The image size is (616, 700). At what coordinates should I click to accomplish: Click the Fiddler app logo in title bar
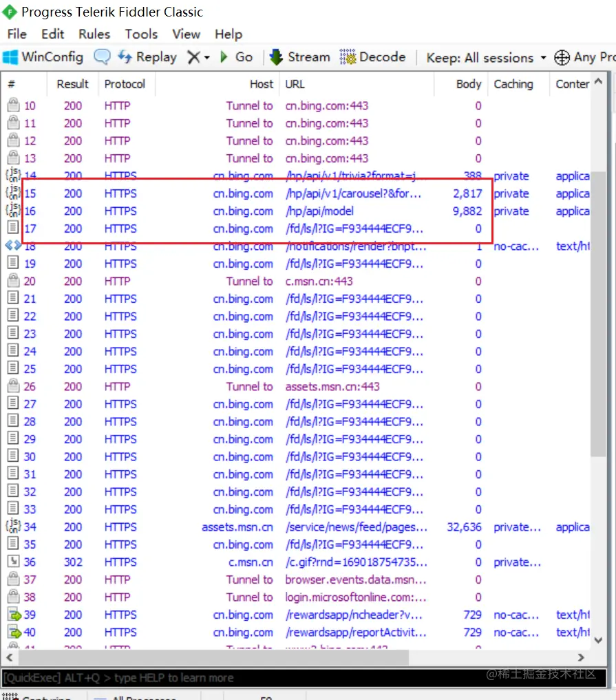point(10,12)
